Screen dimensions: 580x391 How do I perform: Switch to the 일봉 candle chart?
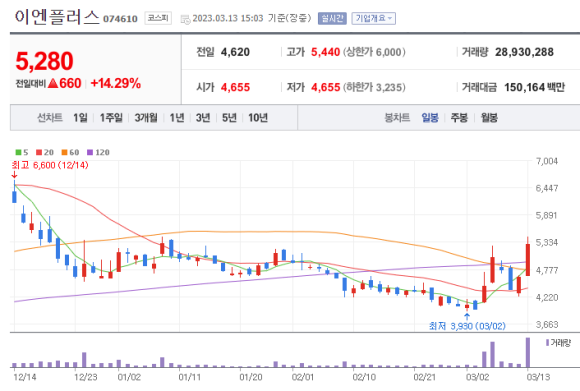coord(430,118)
